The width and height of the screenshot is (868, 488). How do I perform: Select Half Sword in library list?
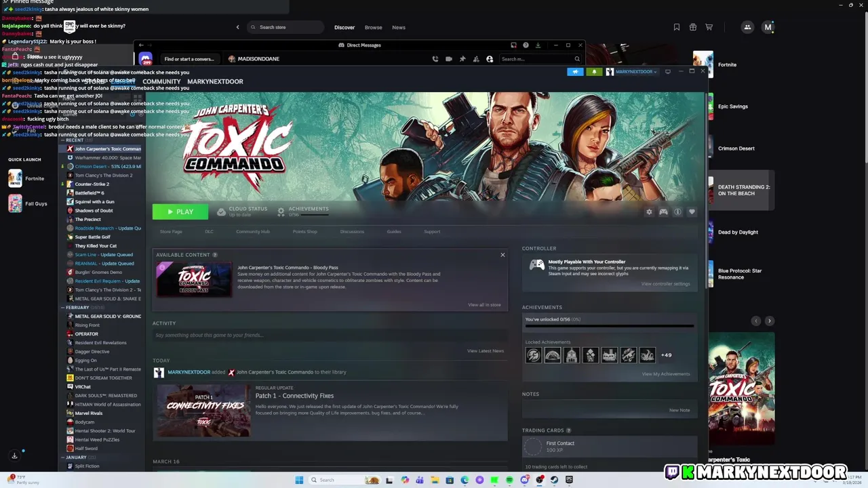pyautogui.click(x=86, y=449)
